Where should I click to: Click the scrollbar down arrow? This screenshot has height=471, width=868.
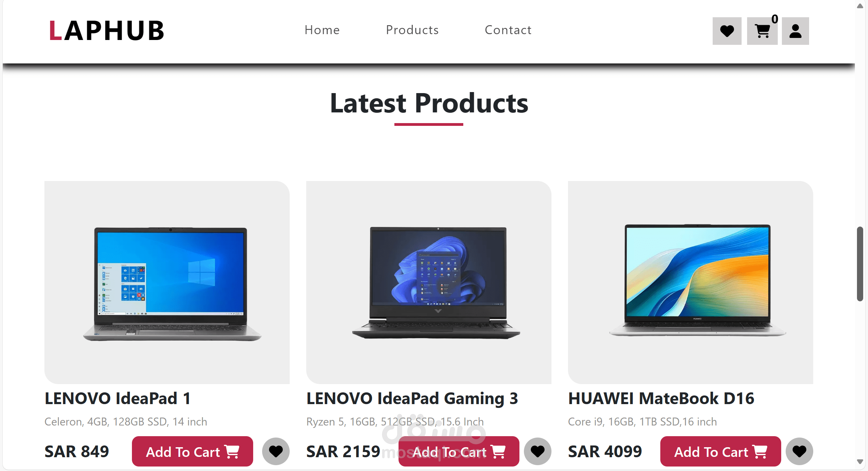[860, 462]
